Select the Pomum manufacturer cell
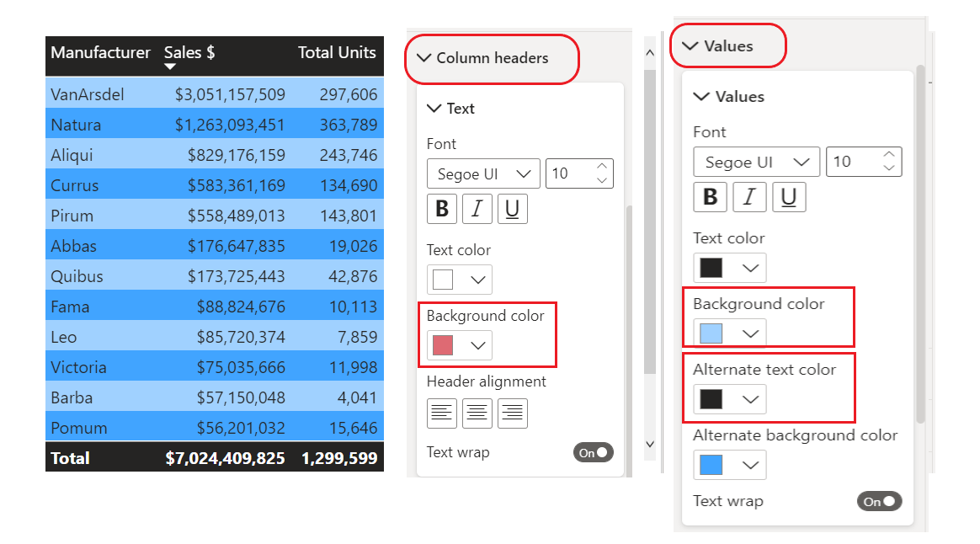Image resolution: width=980 pixels, height=544 pixels. (x=79, y=429)
